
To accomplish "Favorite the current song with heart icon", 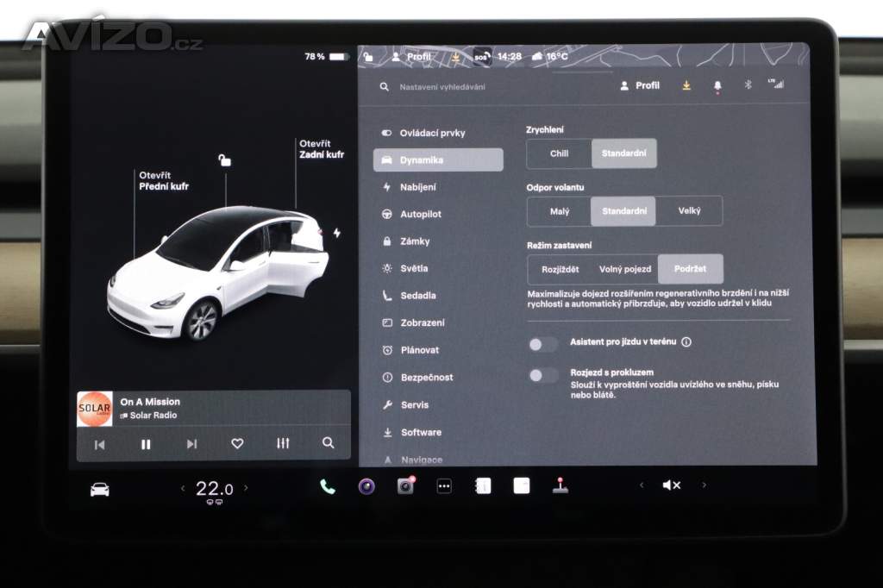I will pos(237,443).
